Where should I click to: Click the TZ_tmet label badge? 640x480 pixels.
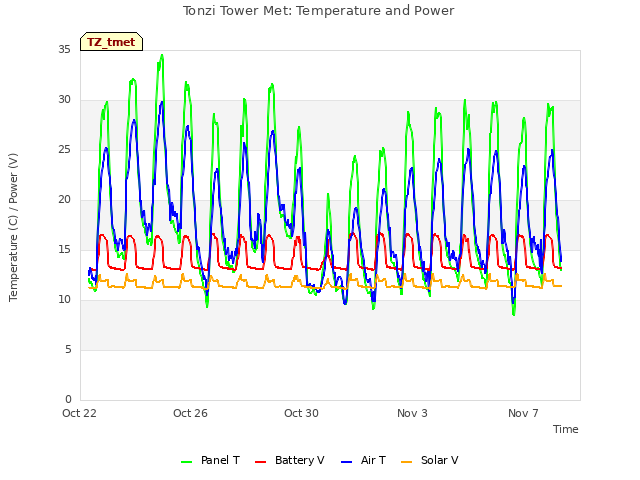[x=111, y=42]
